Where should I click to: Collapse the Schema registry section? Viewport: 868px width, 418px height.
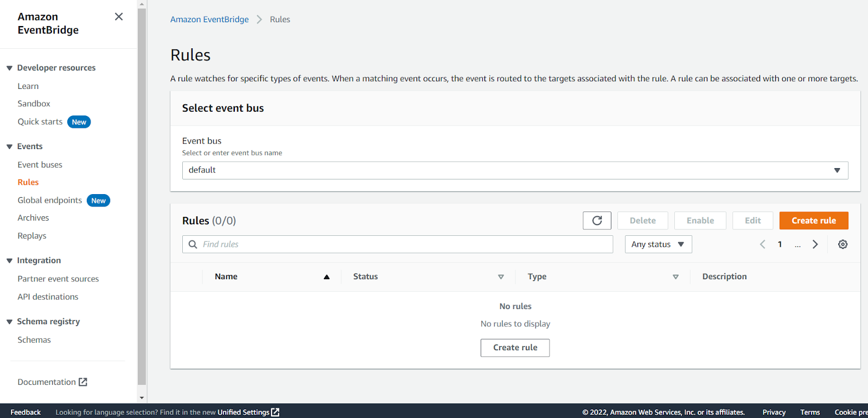9,322
